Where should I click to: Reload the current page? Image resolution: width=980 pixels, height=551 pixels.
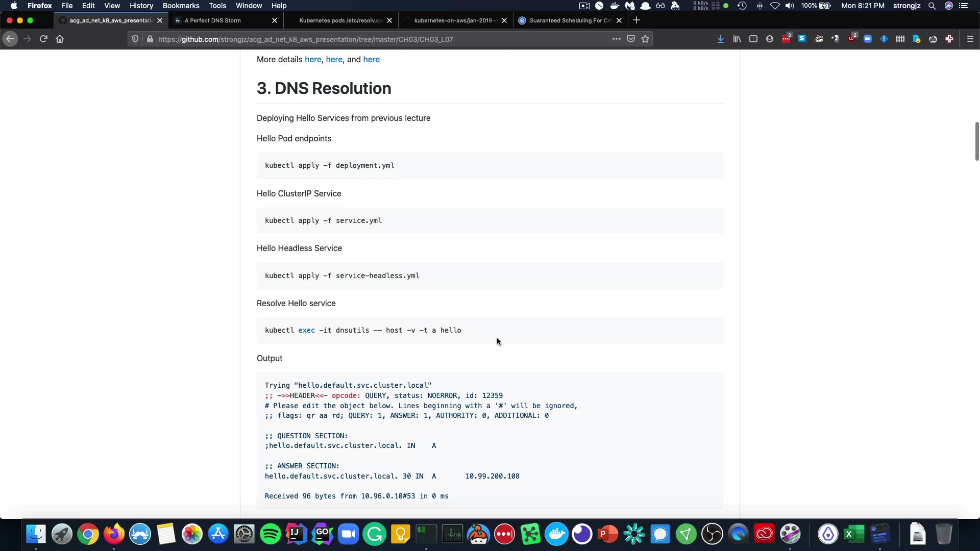[x=43, y=39]
